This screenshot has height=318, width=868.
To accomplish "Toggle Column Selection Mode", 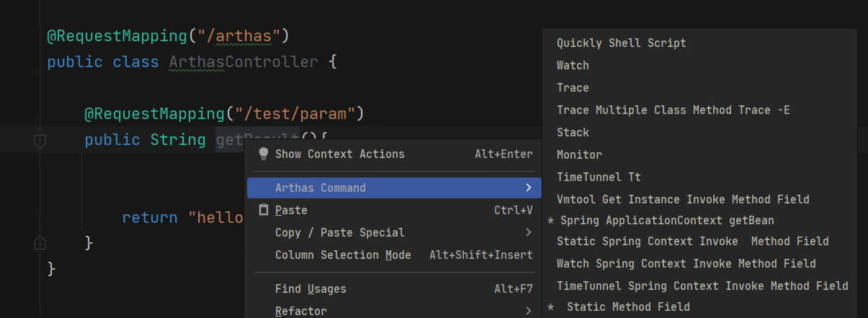I will (394, 255).
